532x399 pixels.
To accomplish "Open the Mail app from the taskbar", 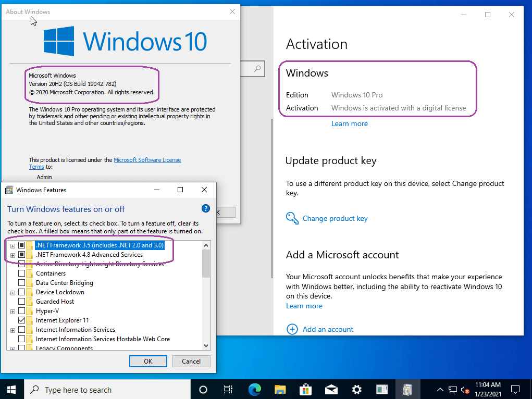I will coord(331,390).
